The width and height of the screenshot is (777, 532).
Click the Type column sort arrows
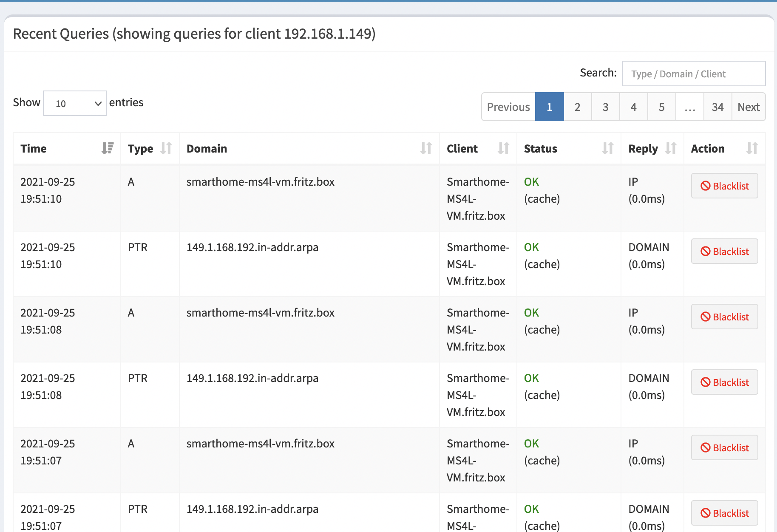coord(166,148)
